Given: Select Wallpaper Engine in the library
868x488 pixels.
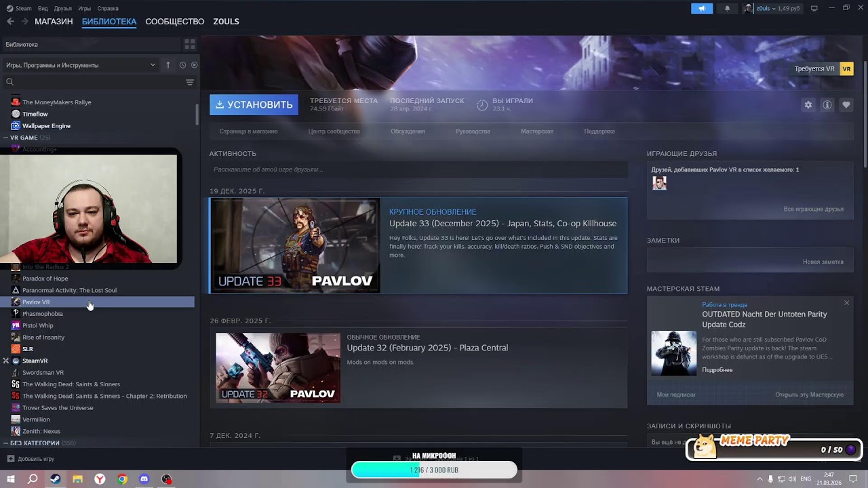Looking at the screenshot, I should click(x=46, y=126).
